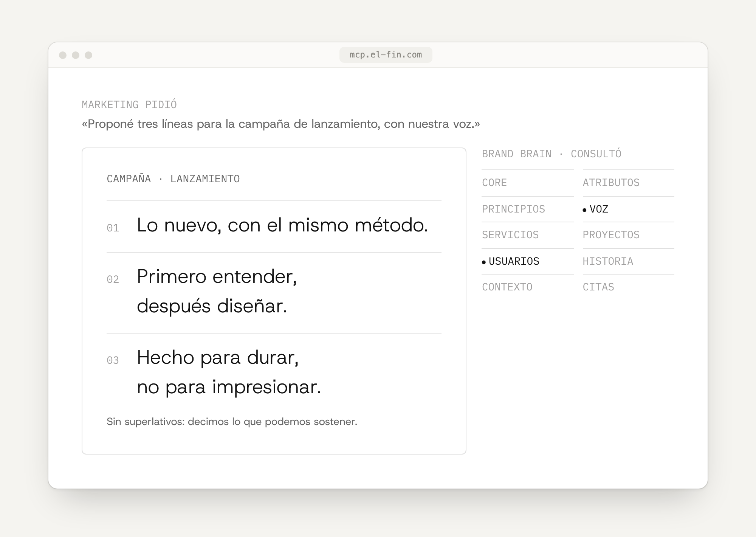Click the text "Primero entender,"
Screen dimensions: 756x537
pos(217,276)
